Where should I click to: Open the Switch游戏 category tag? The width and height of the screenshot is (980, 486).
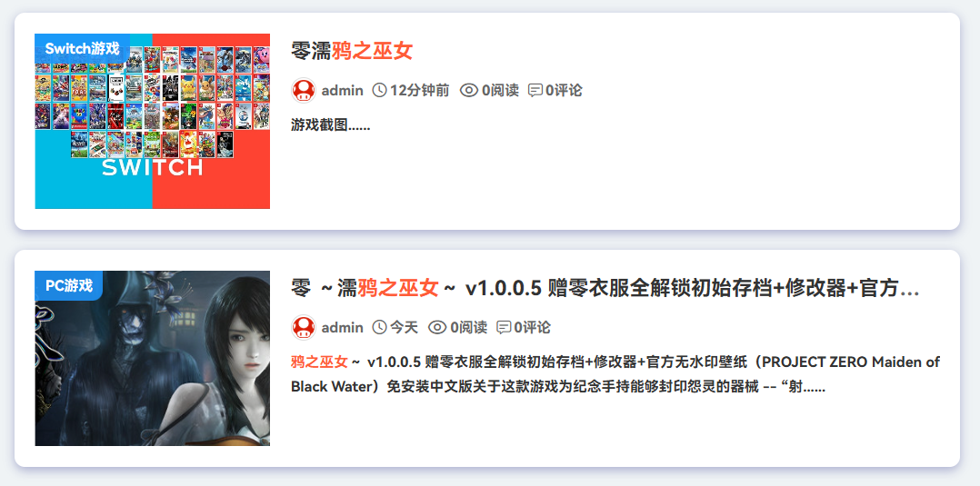[x=82, y=48]
